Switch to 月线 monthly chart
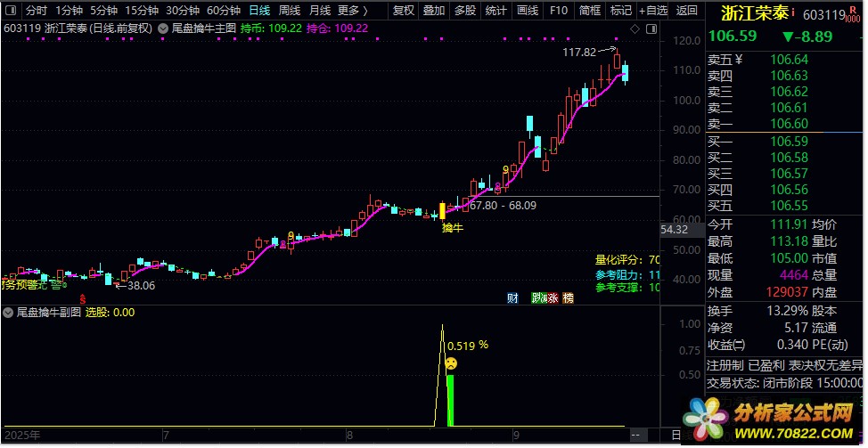868x448 pixels. pos(319,10)
